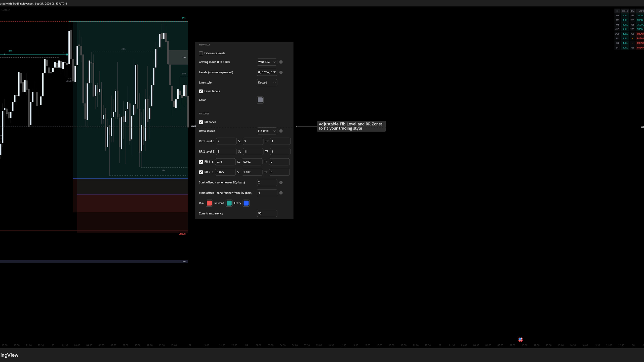This screenshot has height=362, width=644.
Task: Click the RR 2 SL field showing 1.012
Action: pyautogui.click(x=252, y=172)
